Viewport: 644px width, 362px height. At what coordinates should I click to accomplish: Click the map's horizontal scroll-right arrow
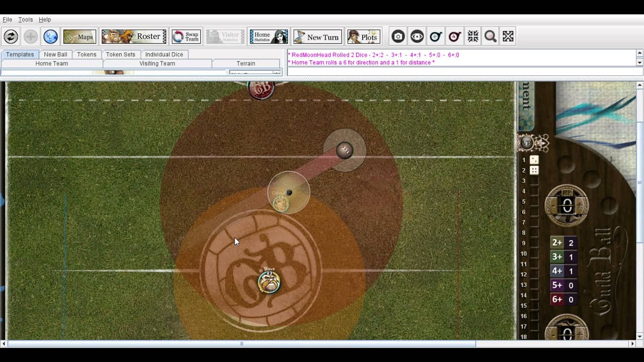tap(632, 344)
